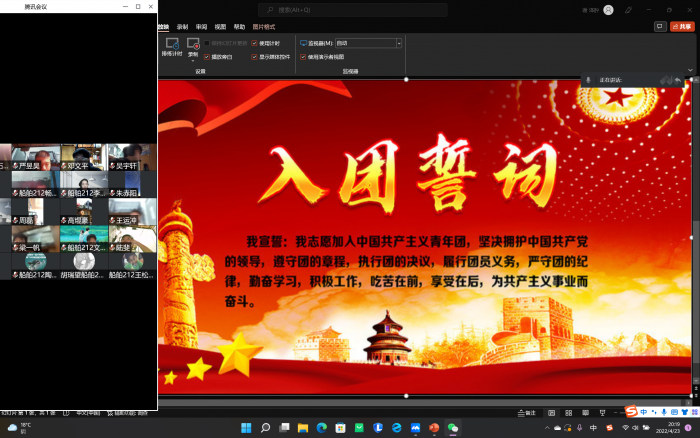Open Task View on the taskbar

(284, 428)
